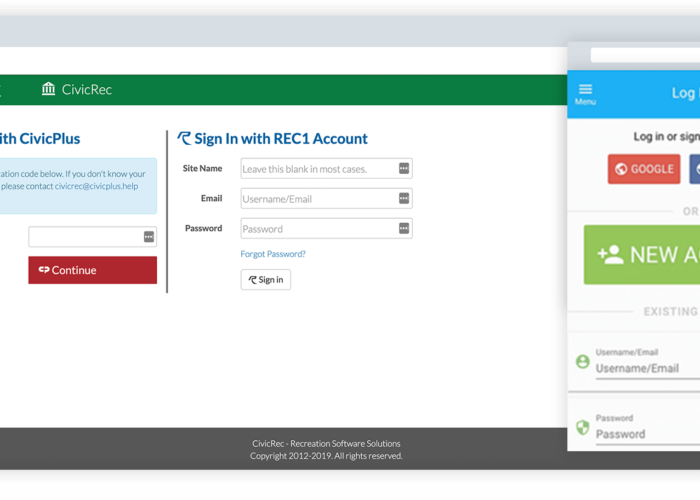
Task: Open the civicrec@civicplus.help email link
Action: coord(96,186)
